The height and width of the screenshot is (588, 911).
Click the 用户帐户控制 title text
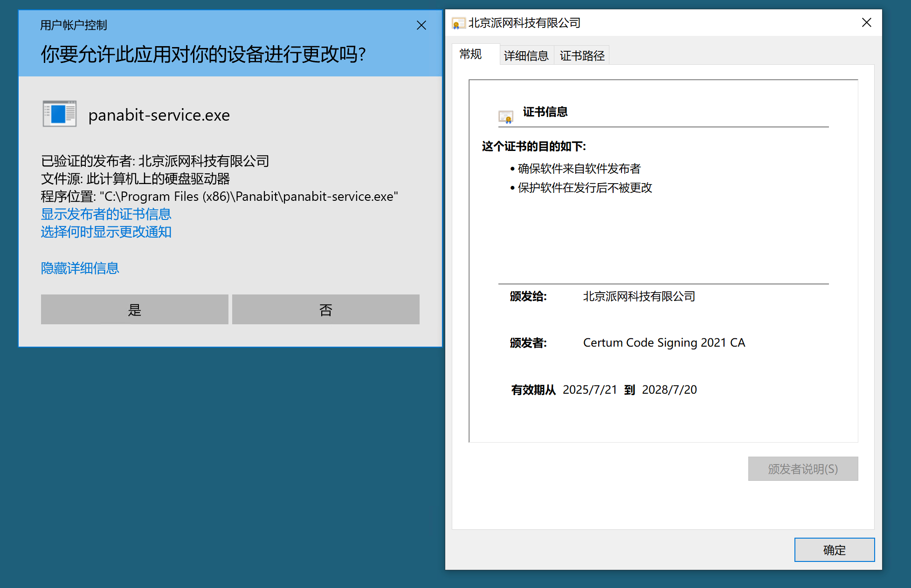click(74, 25)
